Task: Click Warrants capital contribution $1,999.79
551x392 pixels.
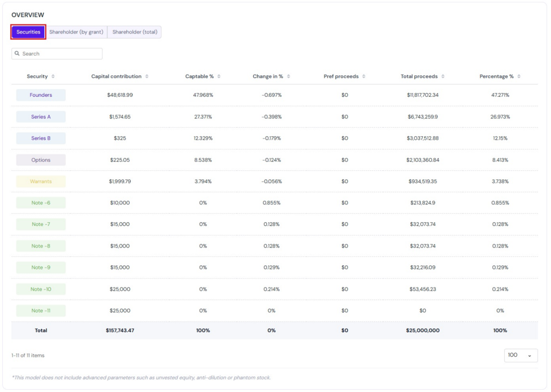Action: tap(120, 181)
